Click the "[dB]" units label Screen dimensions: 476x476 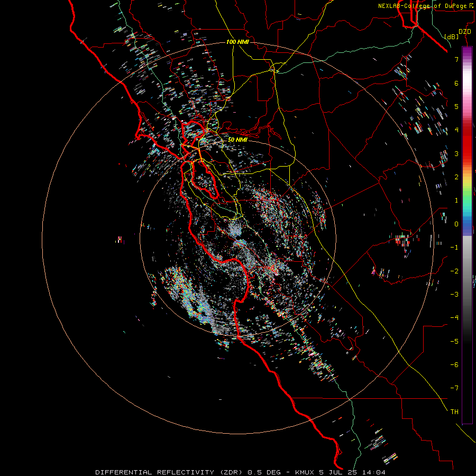(x=451, y=36)
